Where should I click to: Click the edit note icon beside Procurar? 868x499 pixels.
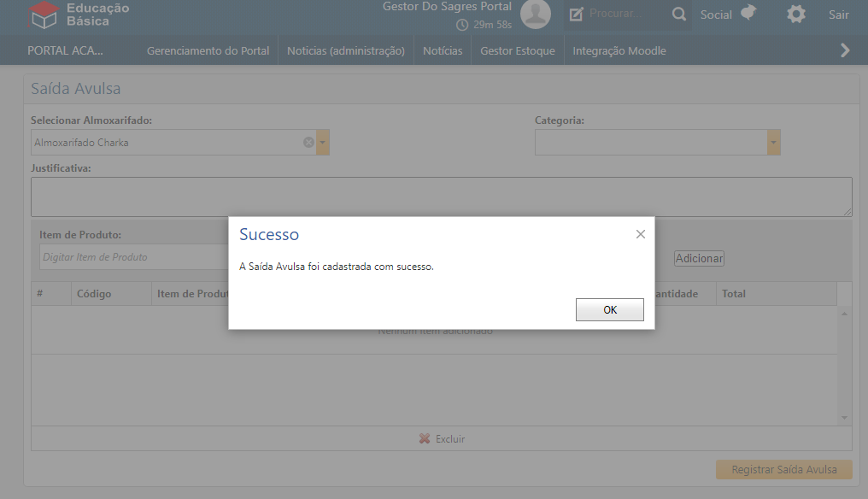[577, 15]
